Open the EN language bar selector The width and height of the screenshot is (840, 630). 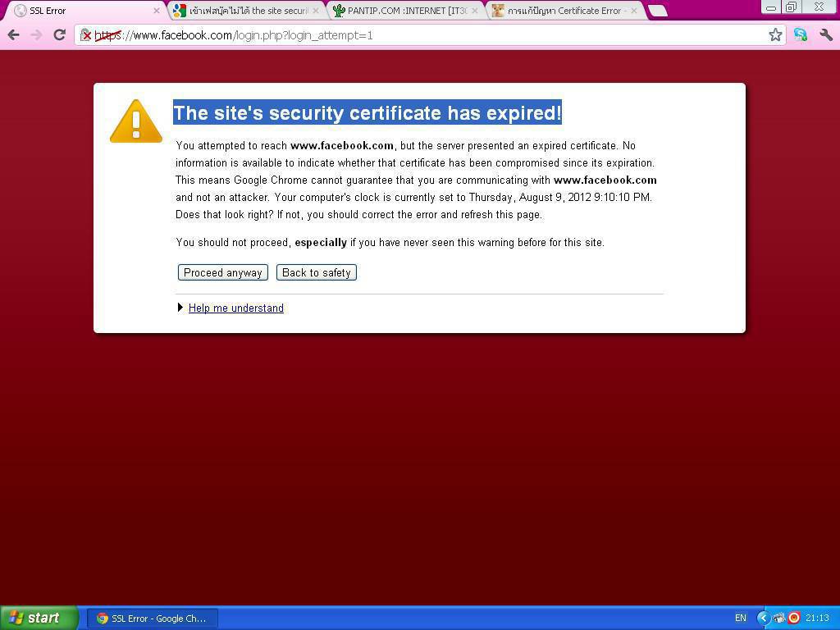(740, 618)
